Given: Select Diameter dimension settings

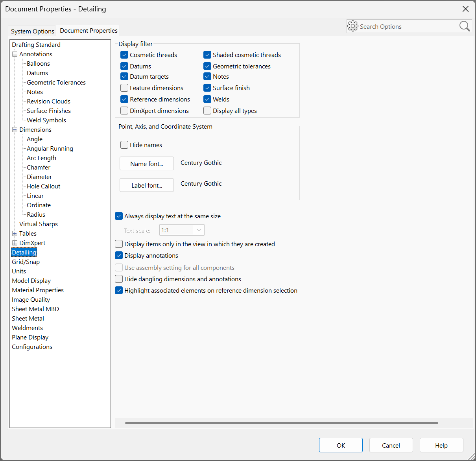Looking at the screenshot, I should coord(39,177).
